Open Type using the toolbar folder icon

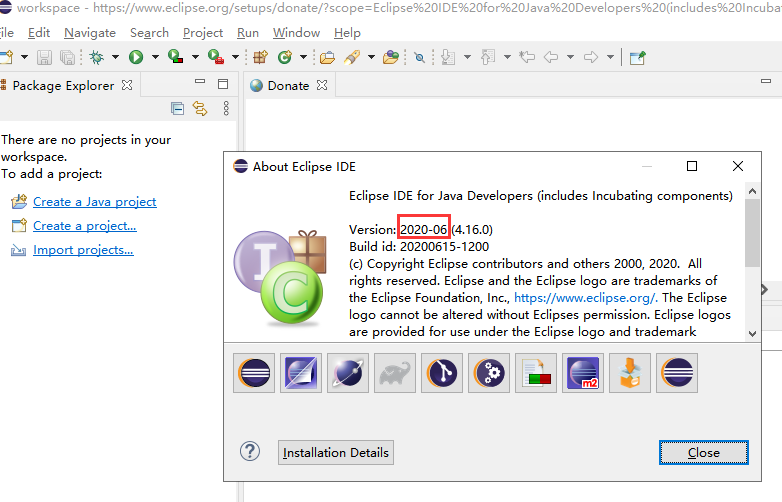pyautogui.click(x=327, y=58)
